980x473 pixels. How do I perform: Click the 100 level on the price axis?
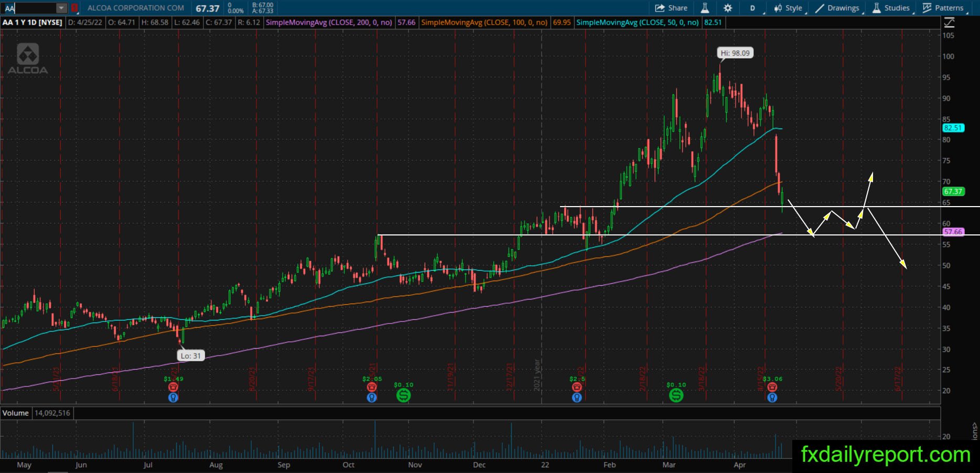click(x=948, y=57)
